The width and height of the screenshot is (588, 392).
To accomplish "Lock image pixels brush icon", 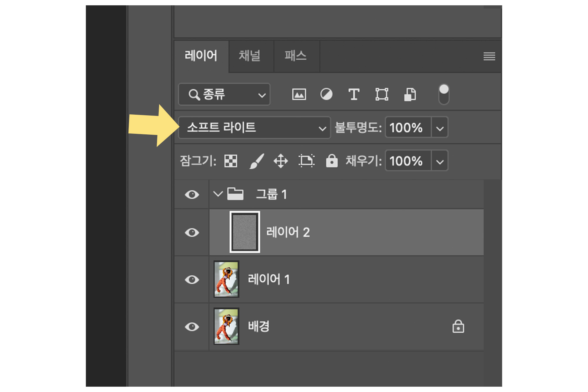I will (x=256, y=161).
